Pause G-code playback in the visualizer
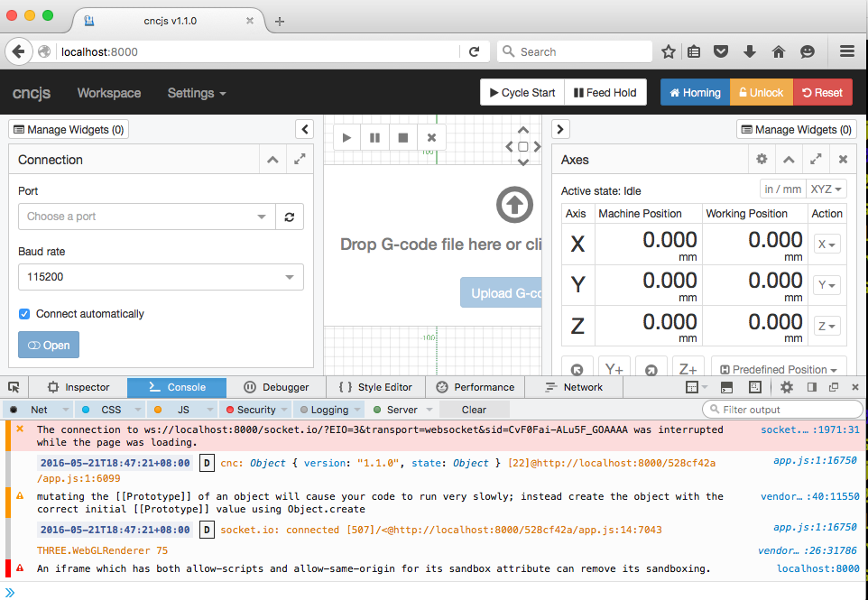This screenshot has width=868, height=600. pos(374,138)
